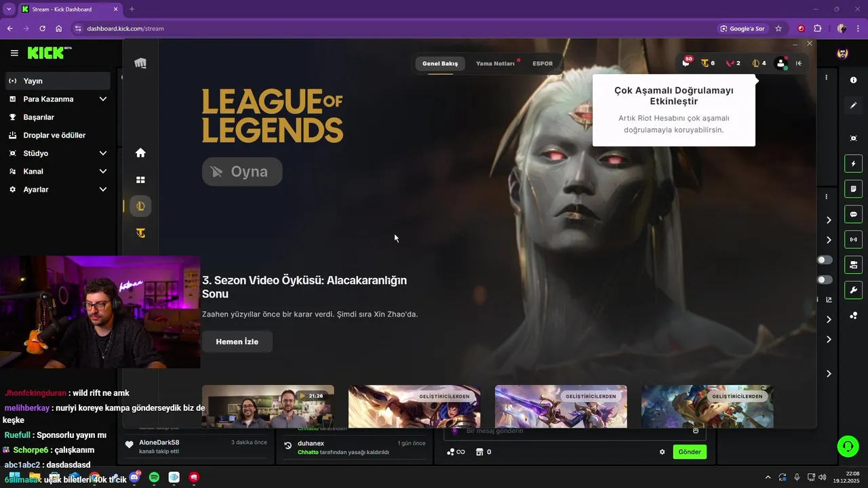Click the pop-out arrow icon
The image size is (868, 488).
(x=829, y=300)
